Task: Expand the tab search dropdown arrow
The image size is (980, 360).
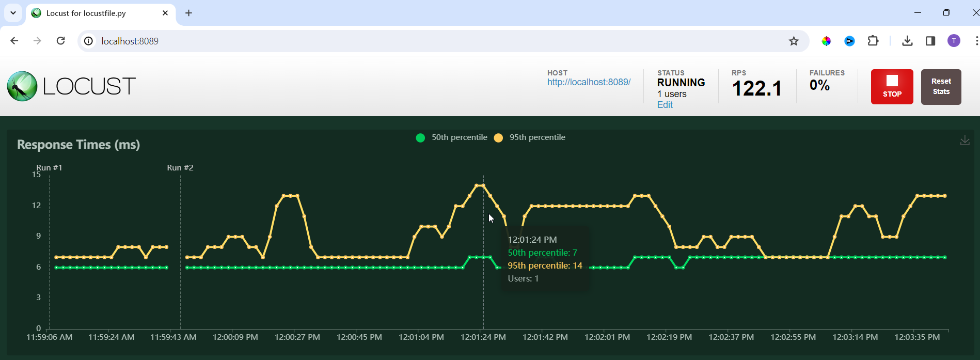Action: coord(13,13)
